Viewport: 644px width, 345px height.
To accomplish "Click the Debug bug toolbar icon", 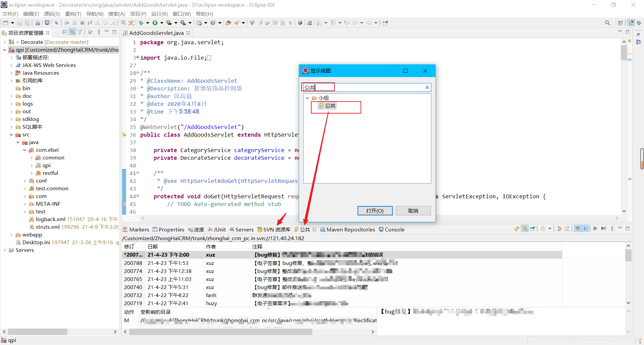I will click(141, 23).
